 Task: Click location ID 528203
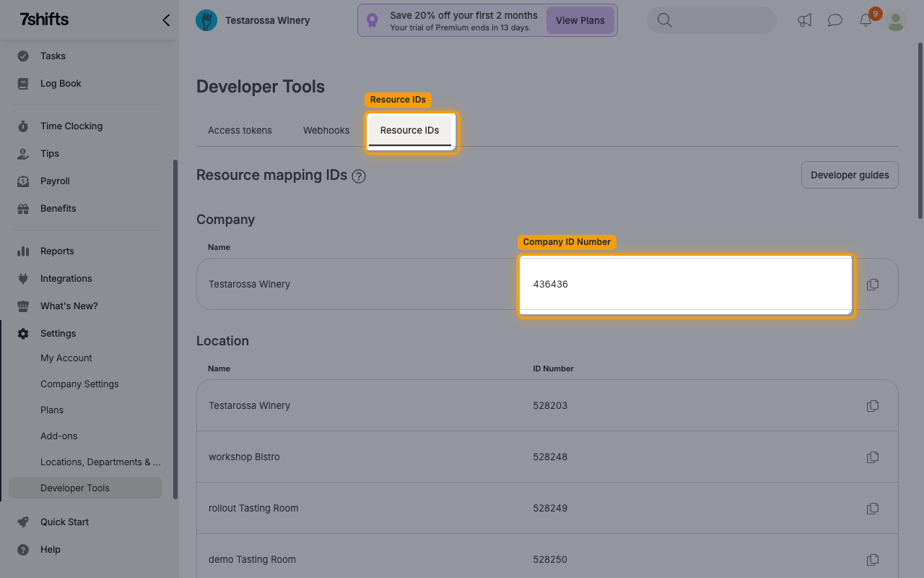coord(550,405)
